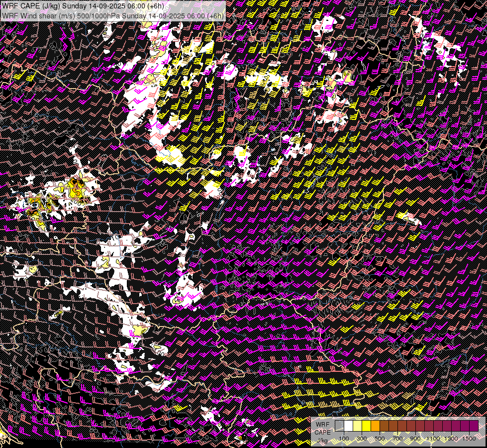
Task: Select the orange swatch in the CAPE legend
Action: [375, 426]
